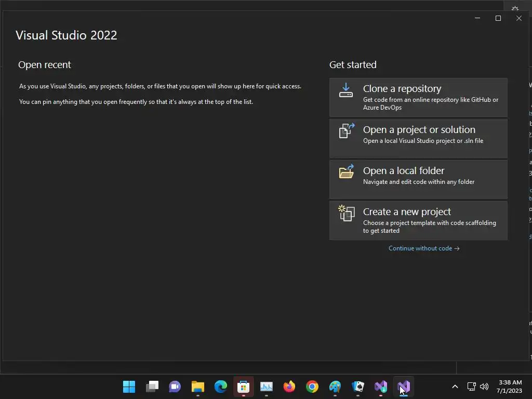This screenshot has width=532, height=399.
Task: Open the monitor chart app on taskbar
Action: [267, 387]
